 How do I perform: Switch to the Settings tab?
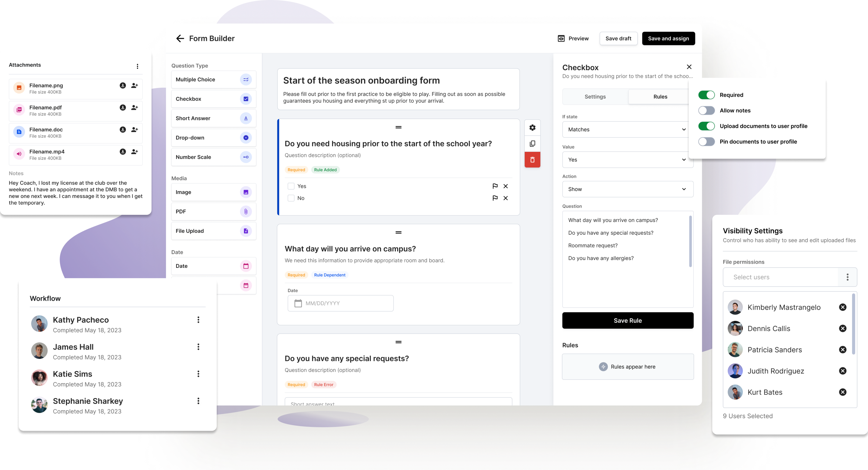coord(595,97)
